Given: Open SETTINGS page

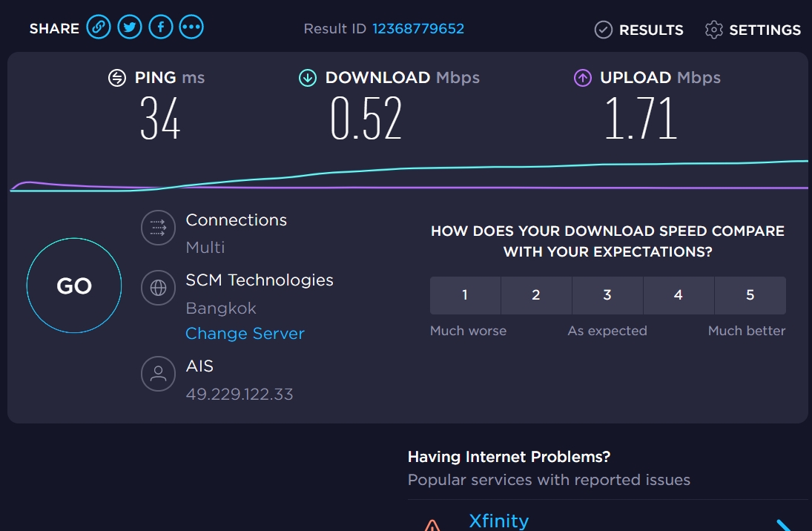Looking at the screenshot, I should point(753,30).
